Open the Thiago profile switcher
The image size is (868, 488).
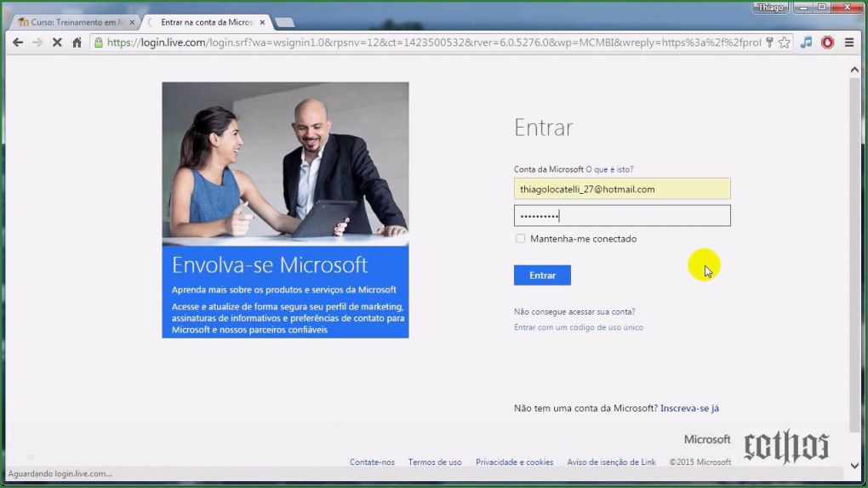pos(769,7)
